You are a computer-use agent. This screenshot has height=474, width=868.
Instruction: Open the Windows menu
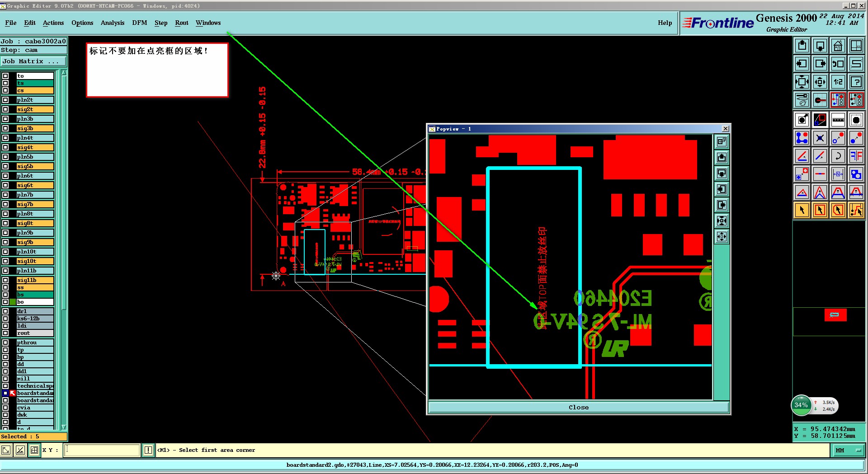click(x=208, y=23)
